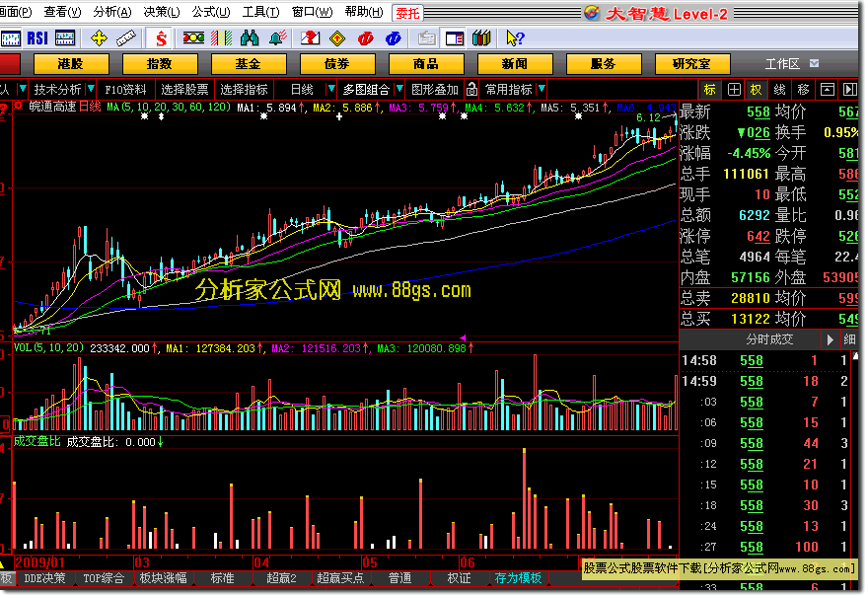Open the 帮助(H) menu

point(364,12)
